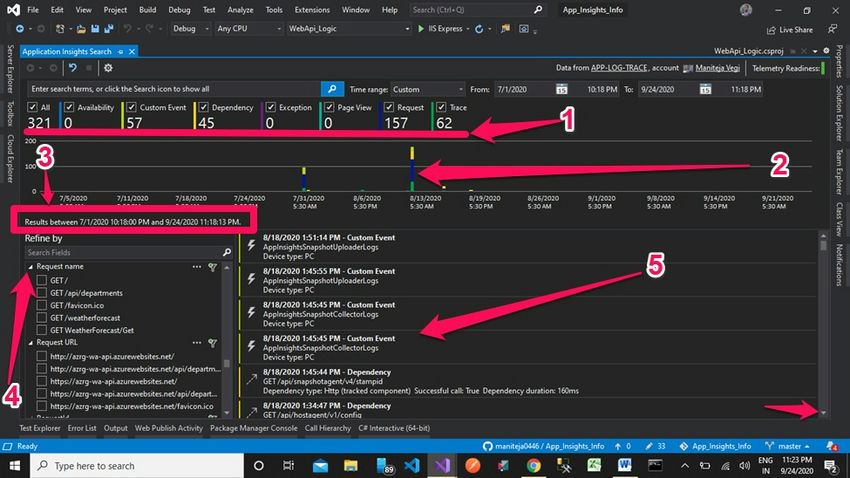Click the filter funnel icon beside Request name
Viewport: 850px width, 478px height.
coord(212,267)
